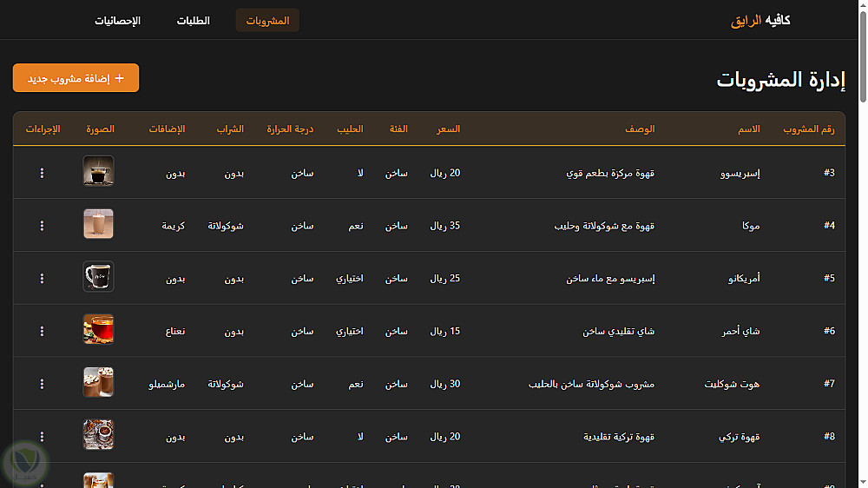Click drink number #6
The width and height of the screenshot is (868, 488).
click(x=829, y=331)
